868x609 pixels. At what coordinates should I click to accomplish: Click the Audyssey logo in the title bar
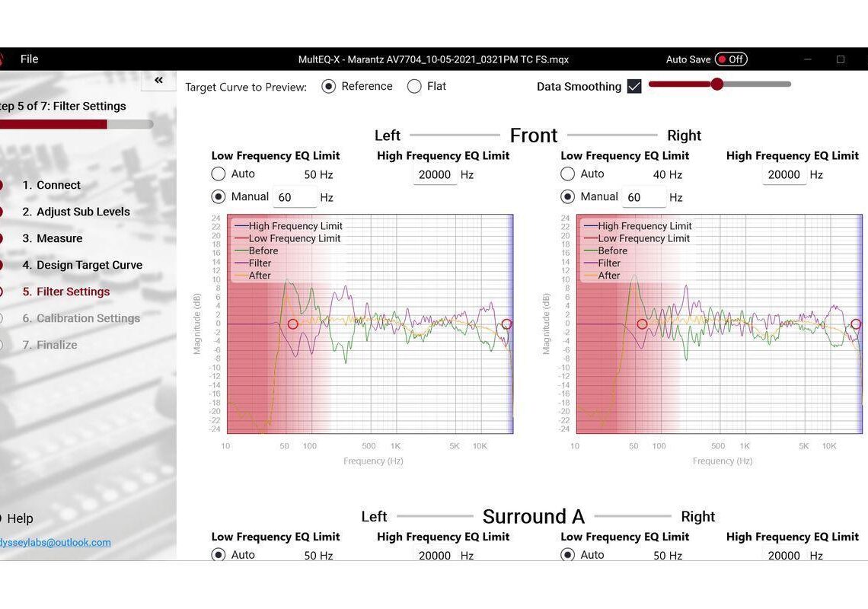tap(3, 59)
